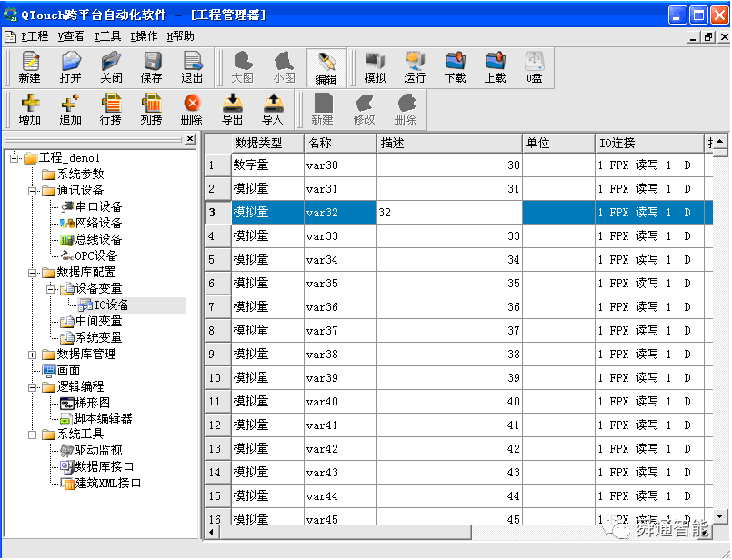Image resolution: width=732 pixels, height=560 pixels.
Task: Click the table's scroll-up arrow
Action: click(720, 141)
